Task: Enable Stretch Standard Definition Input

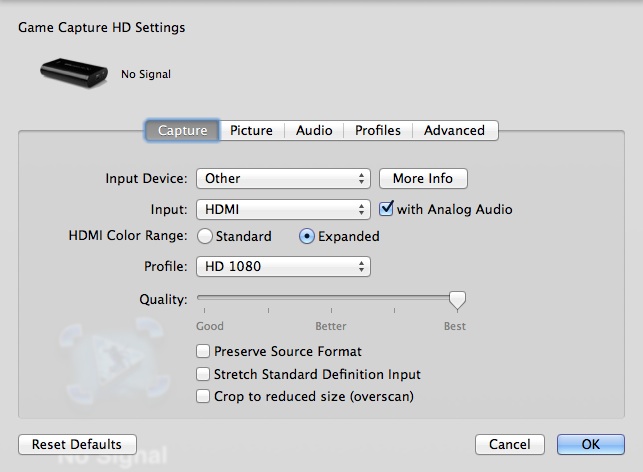Action: [204, 374]
